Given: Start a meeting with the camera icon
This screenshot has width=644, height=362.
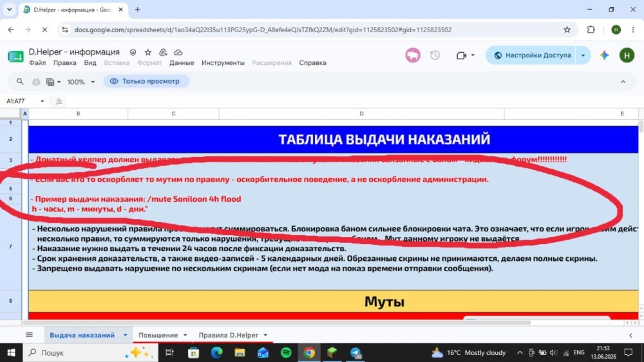Looking at the screenshot, I should pos(461,55).
